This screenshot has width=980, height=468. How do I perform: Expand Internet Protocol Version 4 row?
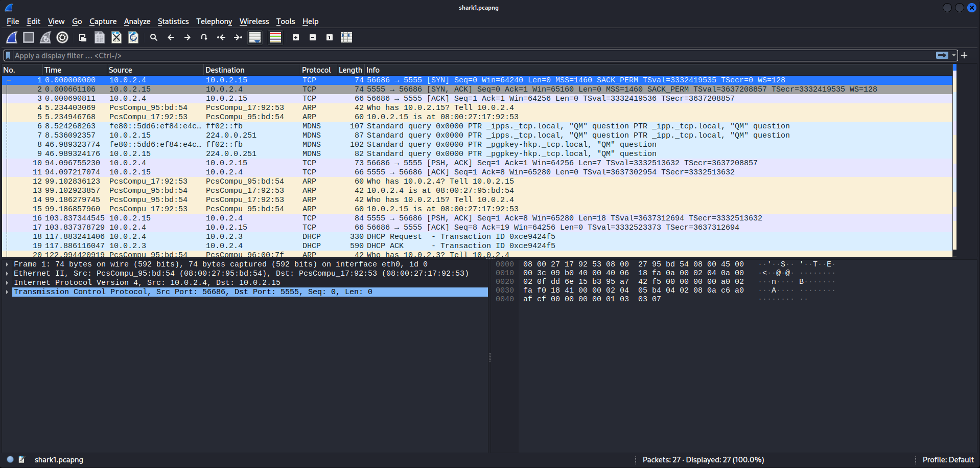point(7,283)
